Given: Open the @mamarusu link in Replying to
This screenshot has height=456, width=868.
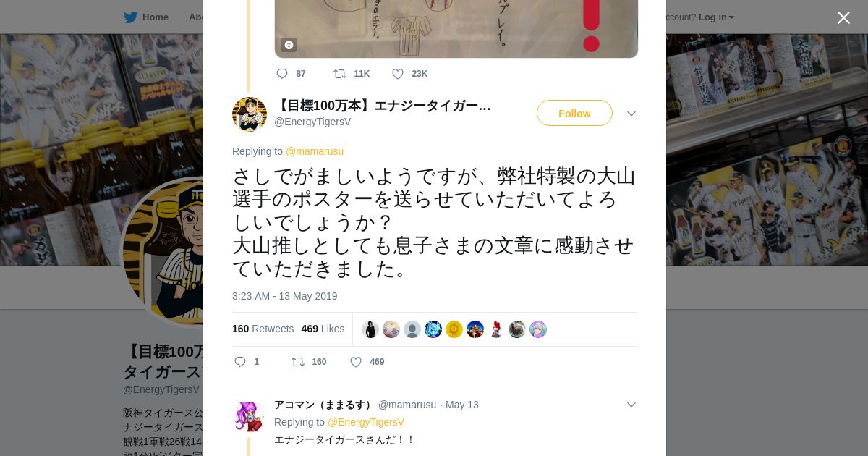Looking at the screenshot, I should [315, 151].
